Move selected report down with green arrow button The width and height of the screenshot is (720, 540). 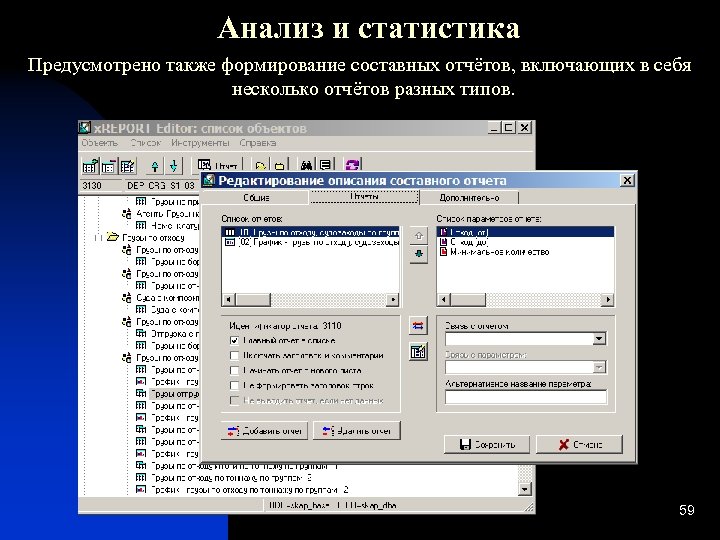(418, 254)
